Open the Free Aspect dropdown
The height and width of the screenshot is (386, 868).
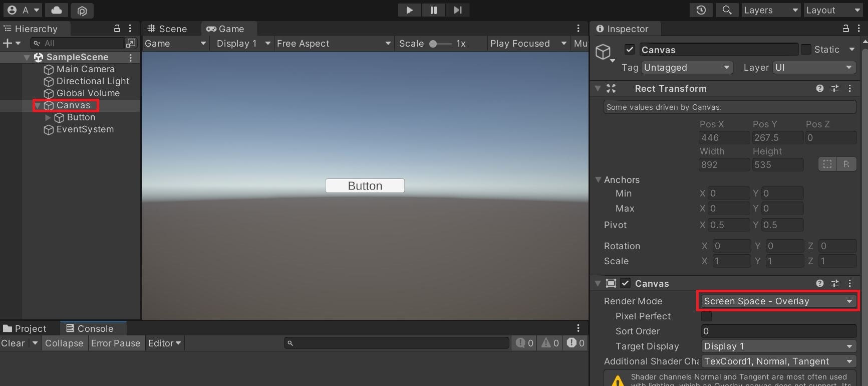(x=334, y=44)
